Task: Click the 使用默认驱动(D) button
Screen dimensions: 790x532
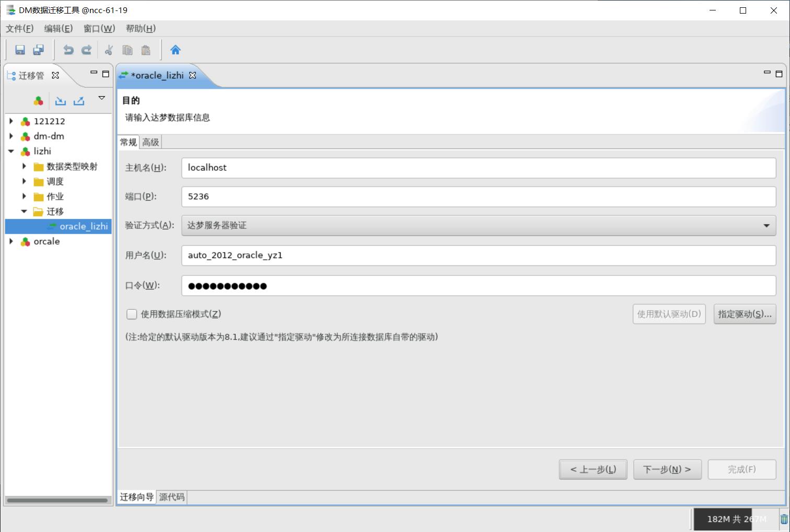Action: [x=669, y=314]
